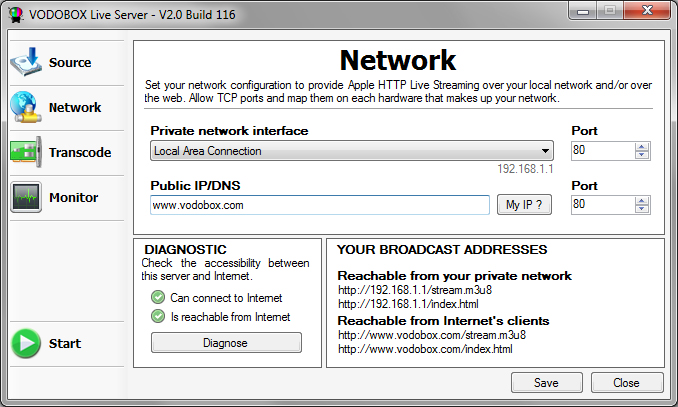
Task: Close the window with the red X
Action: point(647,11)
